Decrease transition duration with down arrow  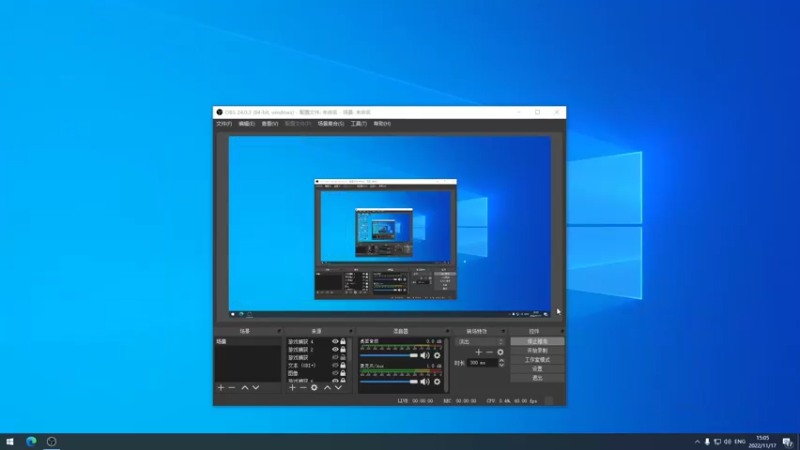[502, 365]
